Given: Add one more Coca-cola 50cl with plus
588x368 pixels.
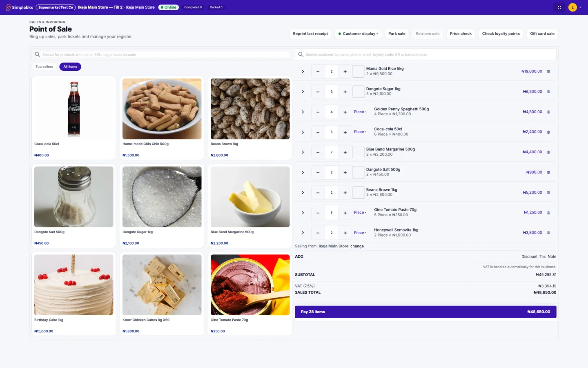Looking at the screenshot, I should point(345,132).
